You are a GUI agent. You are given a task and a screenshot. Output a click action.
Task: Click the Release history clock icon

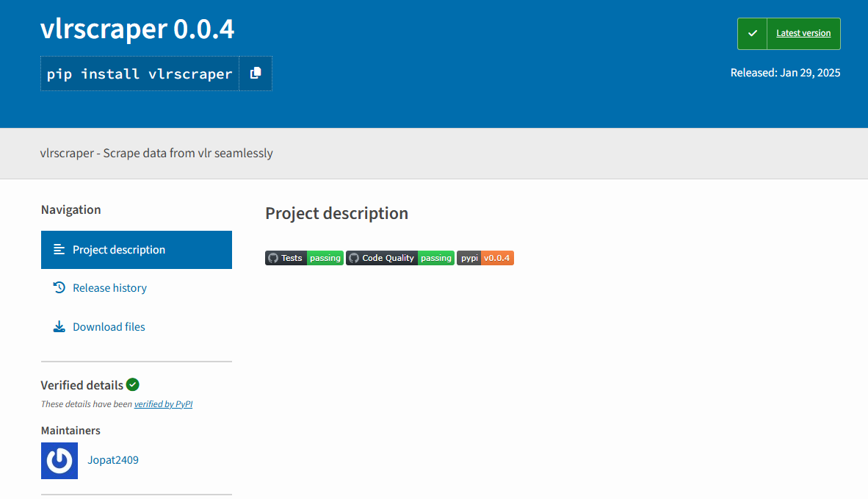pyautogui.click(x=59, y=287)
